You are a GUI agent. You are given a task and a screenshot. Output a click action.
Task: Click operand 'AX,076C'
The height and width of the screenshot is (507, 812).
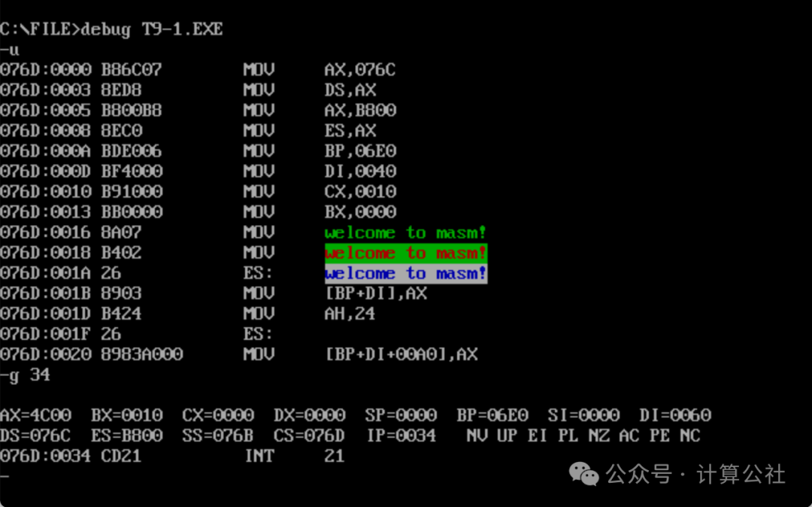pos(360,70)
